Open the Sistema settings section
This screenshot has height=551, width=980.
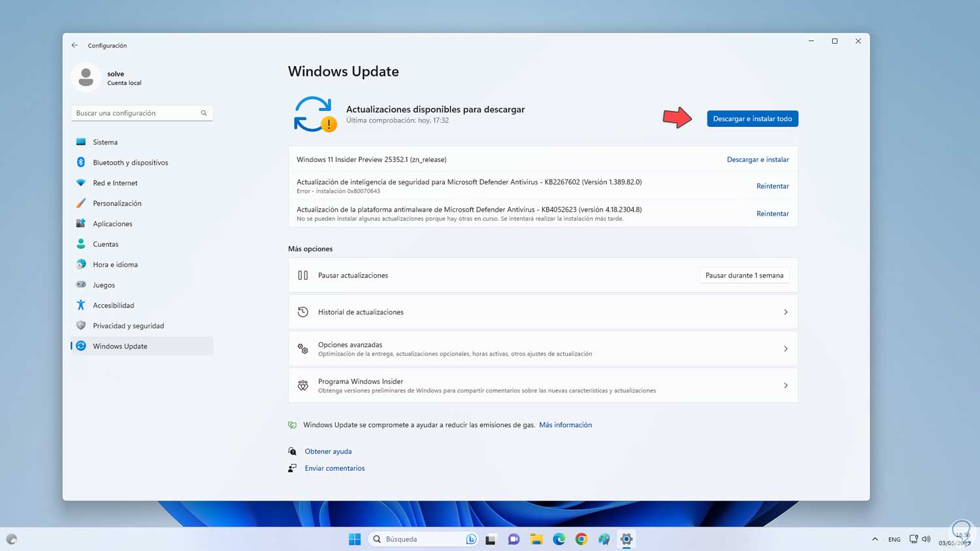(142, 142)
